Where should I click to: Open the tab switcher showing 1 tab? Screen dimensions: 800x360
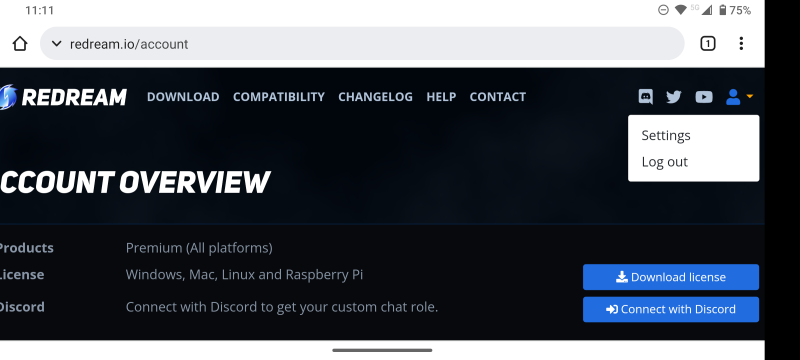click(707, 44)
